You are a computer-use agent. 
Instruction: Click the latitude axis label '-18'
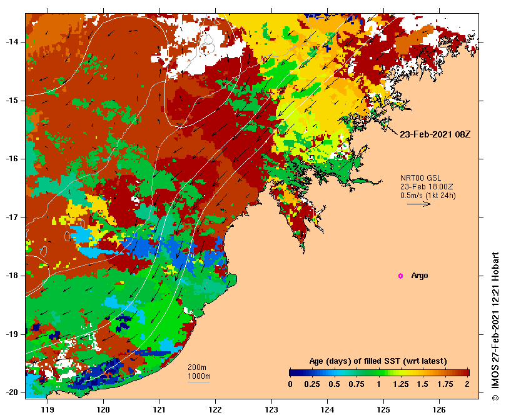coord(12,276)
